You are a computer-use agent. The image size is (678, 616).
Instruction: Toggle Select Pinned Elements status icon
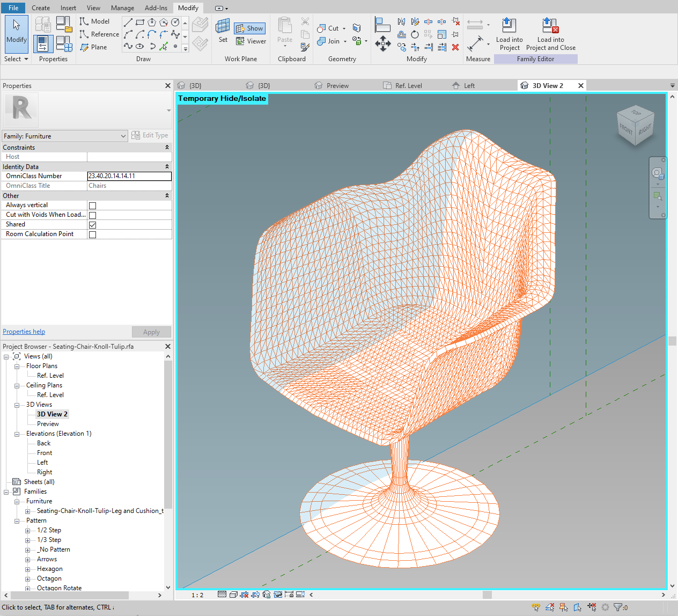(x=563, y=607)
